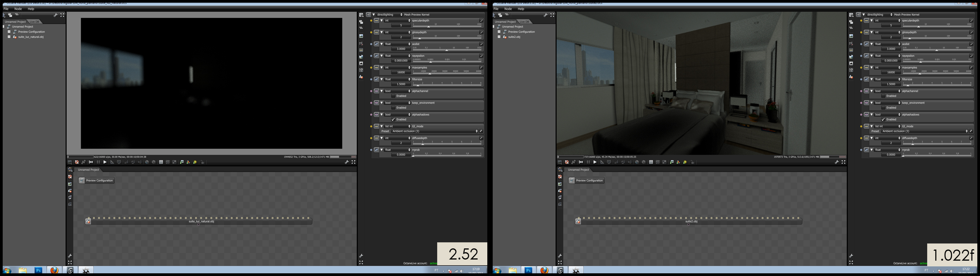This screenshot has height=276, width=980.
Task: Click orange lifebuoy icon in suite2 render toolbar
Action: [x=567, y=162]
